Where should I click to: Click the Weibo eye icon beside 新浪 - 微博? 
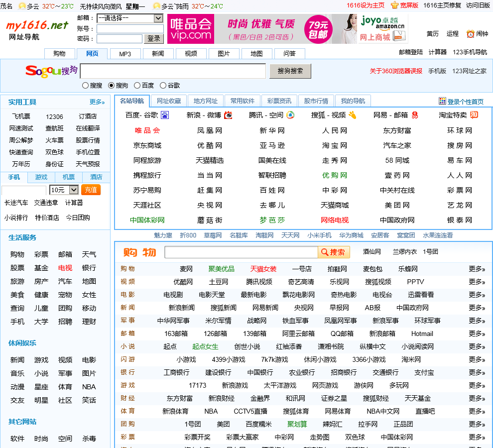(228, 115)
